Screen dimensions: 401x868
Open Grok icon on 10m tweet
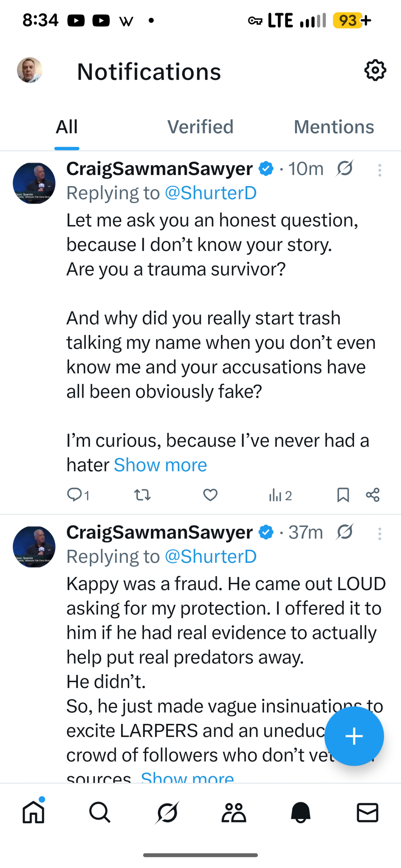(345, 168)
